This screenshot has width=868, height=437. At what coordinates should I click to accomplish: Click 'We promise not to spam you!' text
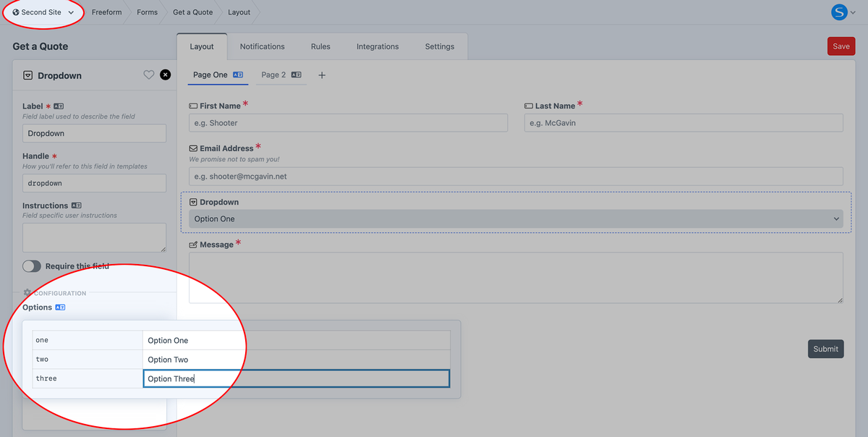coord(234,159)
